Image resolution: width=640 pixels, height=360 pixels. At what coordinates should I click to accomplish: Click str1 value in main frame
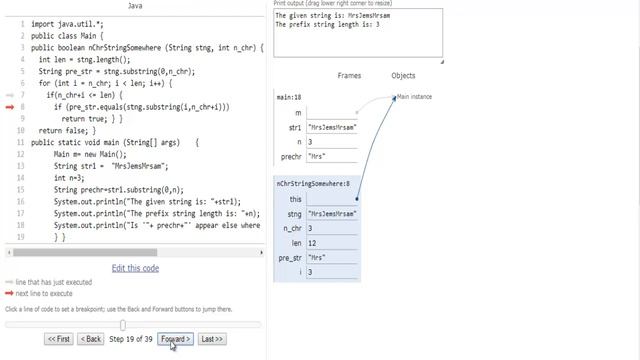pos(332,127)
